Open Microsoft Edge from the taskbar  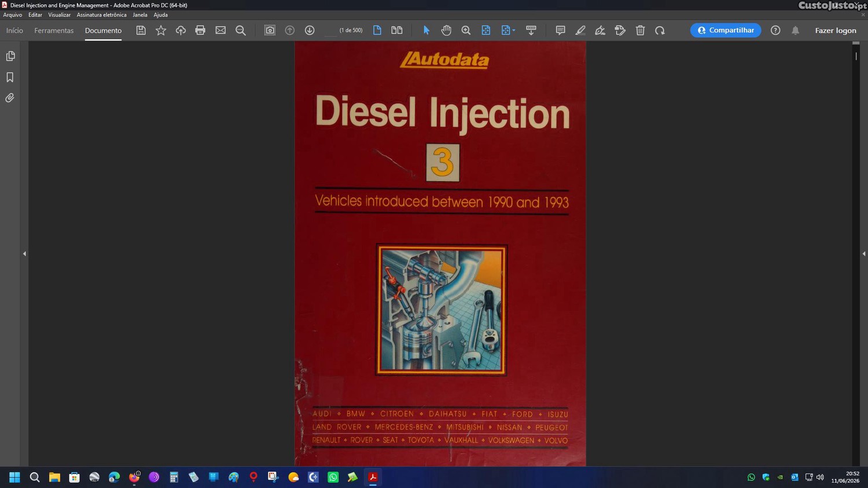114,477
